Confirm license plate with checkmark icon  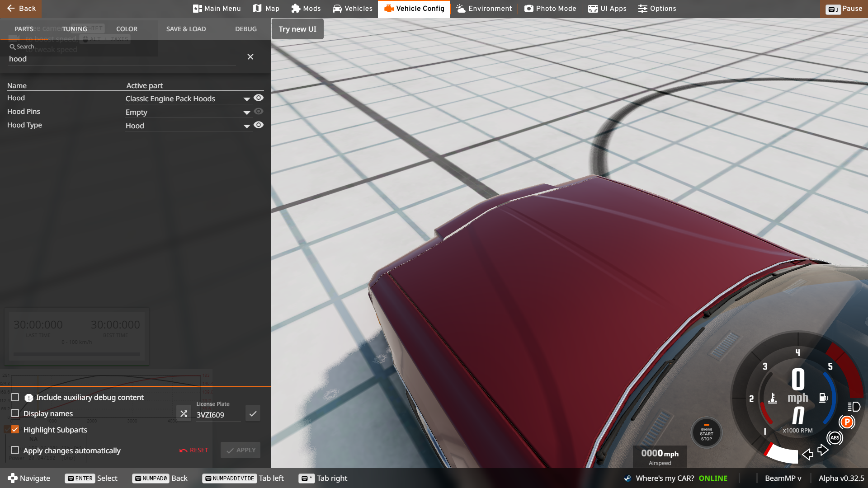point(253,413)
